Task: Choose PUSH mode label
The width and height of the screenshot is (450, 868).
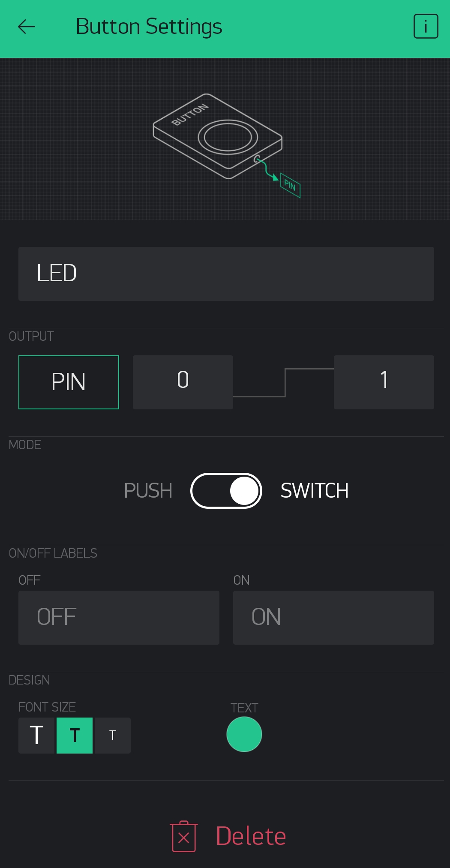Action: coord(148,491)
